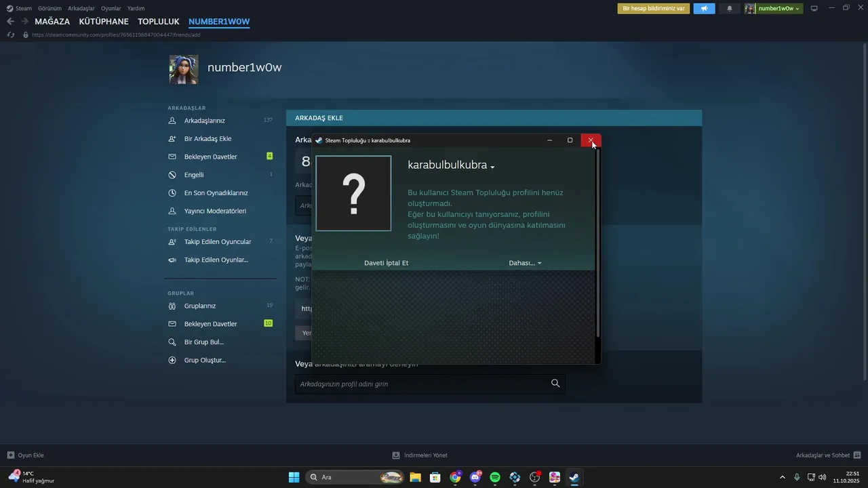Click the question mark avatar in popup

(x=353, y=193)
